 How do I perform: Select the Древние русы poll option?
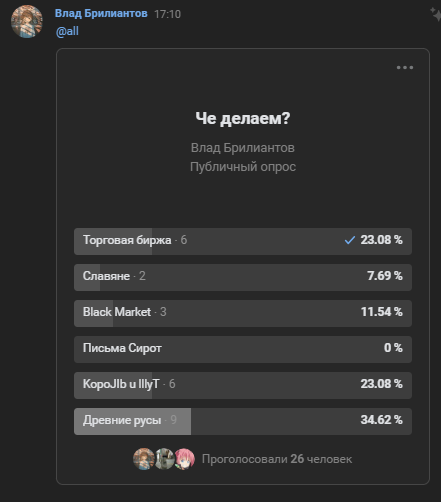pyautogui.click(x=243, y=421)
